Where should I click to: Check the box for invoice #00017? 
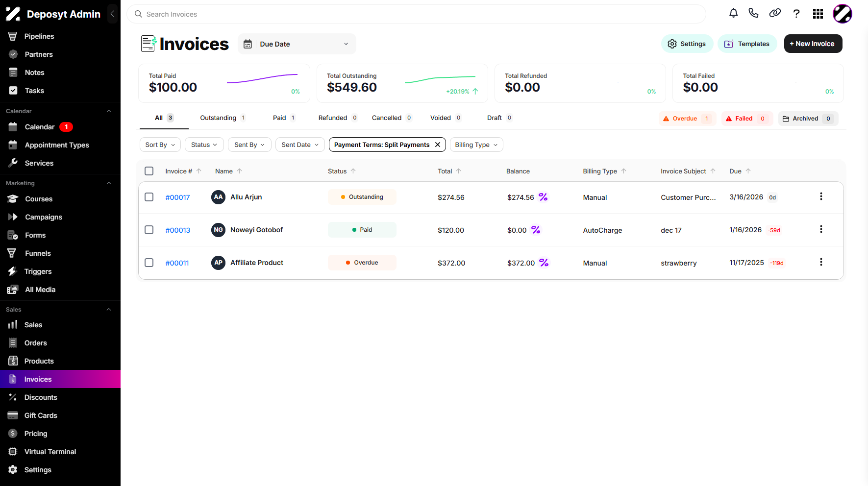tap(149, 197)
